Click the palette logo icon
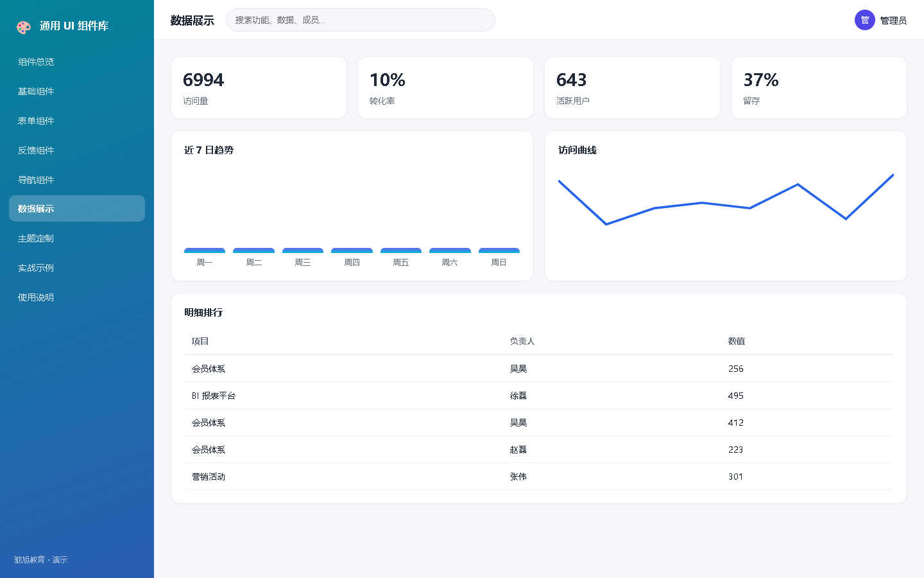This screenshot has height=578, width=924. click(x=24, y=27)
